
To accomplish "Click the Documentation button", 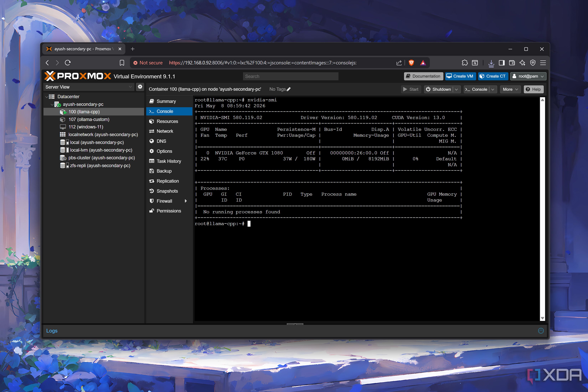I will (x=423, y=76).
